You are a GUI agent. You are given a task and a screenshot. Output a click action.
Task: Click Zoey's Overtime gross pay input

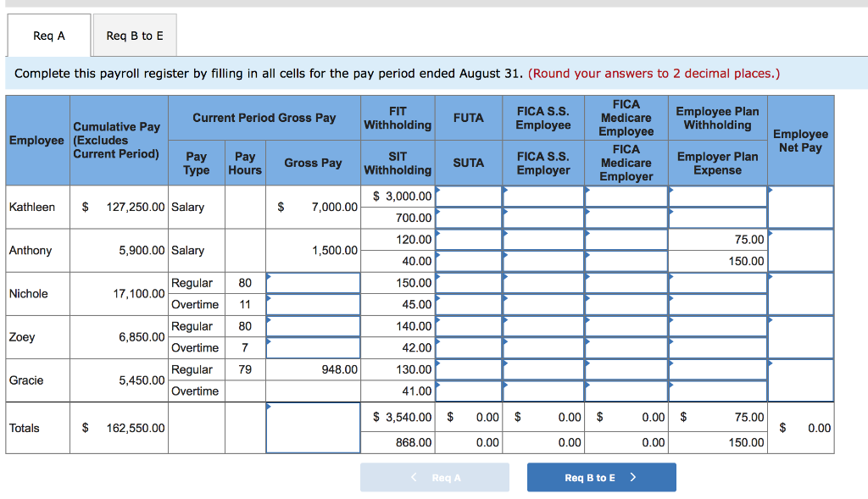coord(314,348)
